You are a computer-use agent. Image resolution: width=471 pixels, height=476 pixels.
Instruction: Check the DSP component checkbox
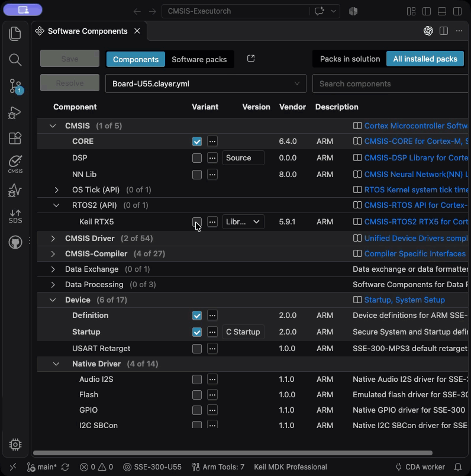tap(197, 158)
